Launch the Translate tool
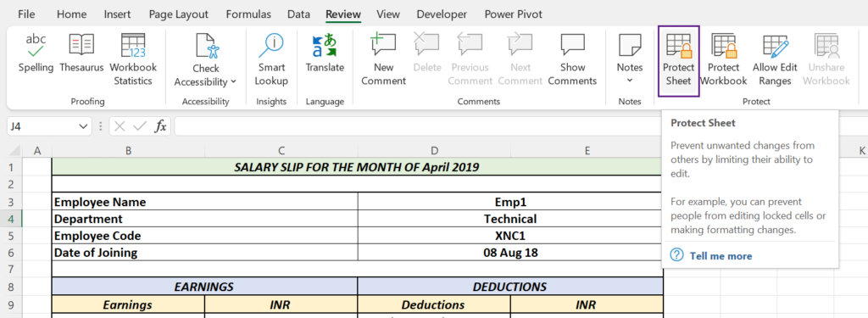The height and width of the screenshot is (318, 868). click(x=325, y=53)
